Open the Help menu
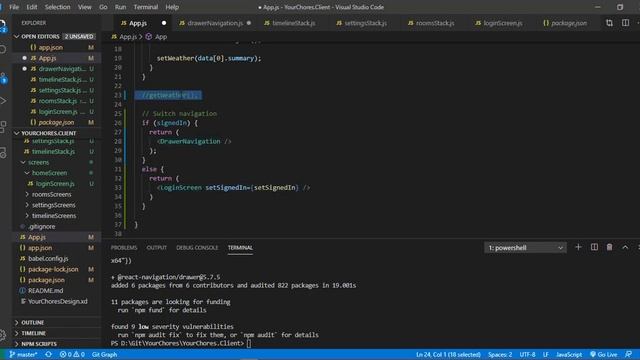Viewport: 640px width, 360px height. point(172,7)
